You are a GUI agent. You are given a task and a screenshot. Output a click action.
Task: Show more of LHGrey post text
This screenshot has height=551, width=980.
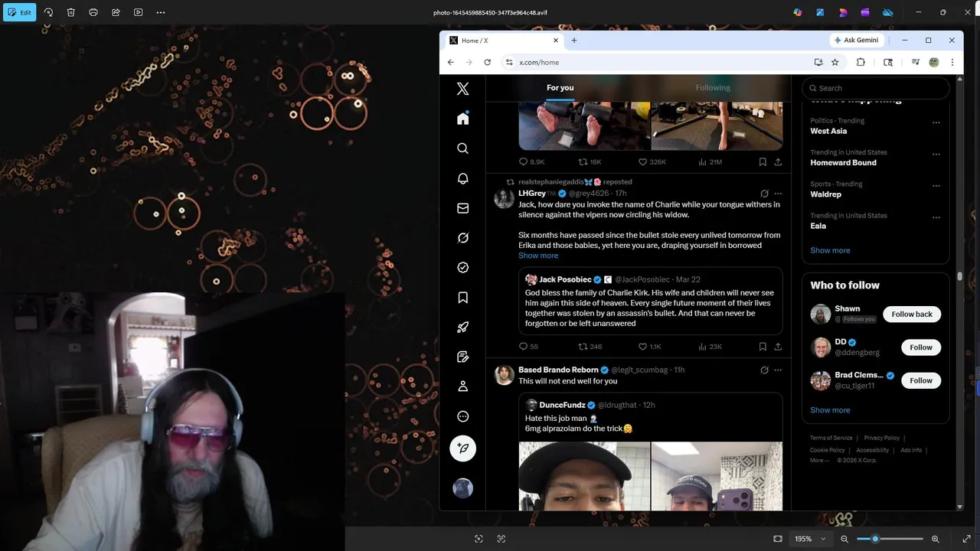coord(538,256)
